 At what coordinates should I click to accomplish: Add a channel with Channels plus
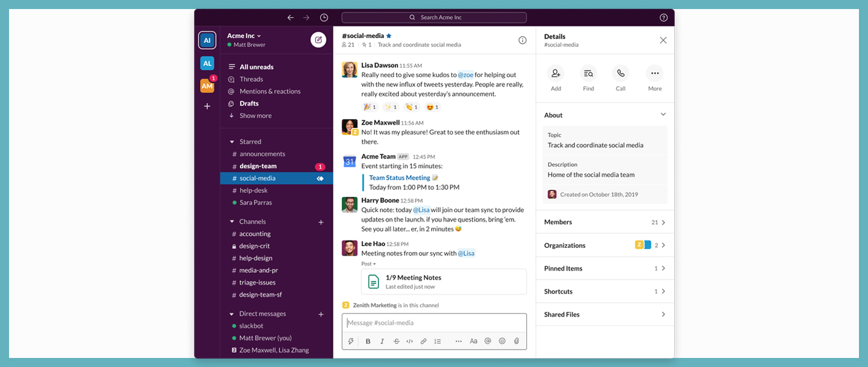[x=321, y=222]
